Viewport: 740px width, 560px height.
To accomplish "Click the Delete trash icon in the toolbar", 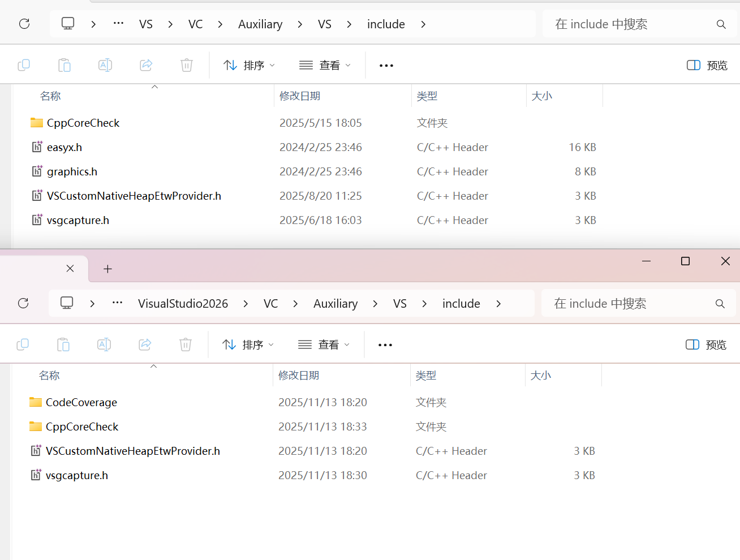I will 187,65.
